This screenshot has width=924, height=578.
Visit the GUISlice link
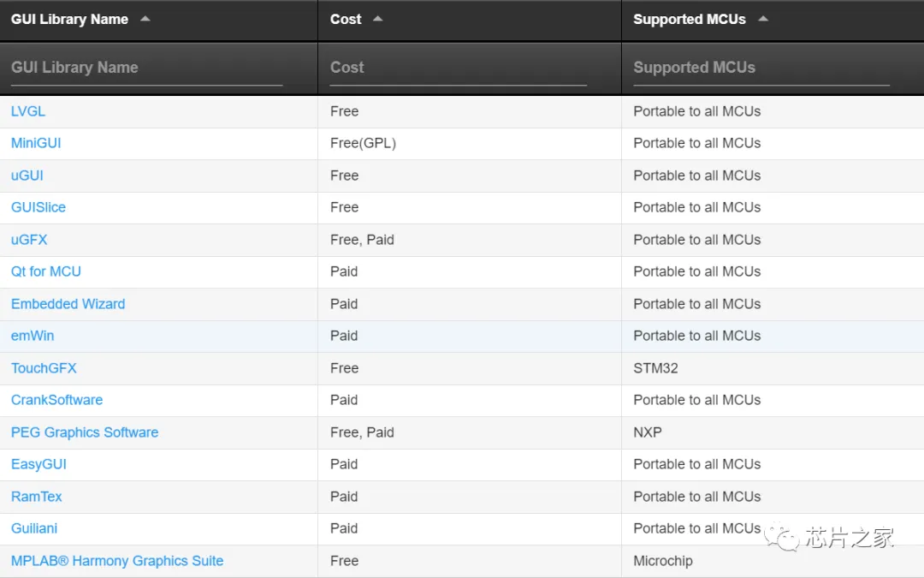[x=38, y=207]
